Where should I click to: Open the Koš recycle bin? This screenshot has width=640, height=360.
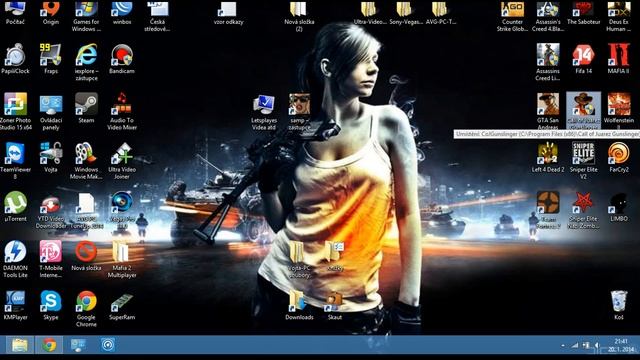coord(619,305)
